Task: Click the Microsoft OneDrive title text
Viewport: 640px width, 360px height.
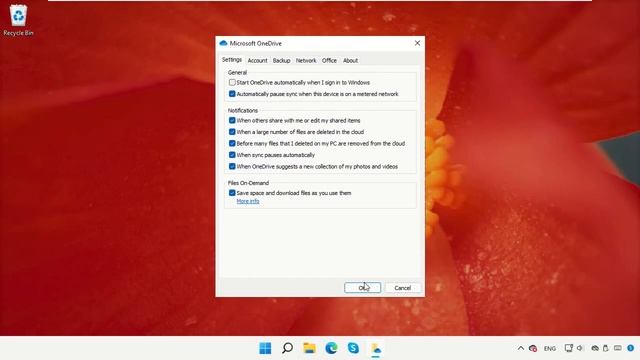Action: click(x=256, y=43)
